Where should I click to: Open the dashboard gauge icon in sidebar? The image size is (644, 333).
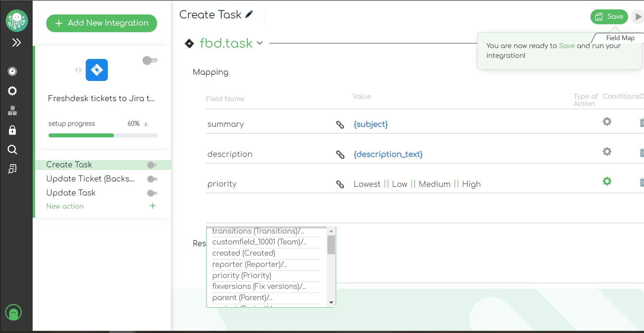[x=12, y=71]
